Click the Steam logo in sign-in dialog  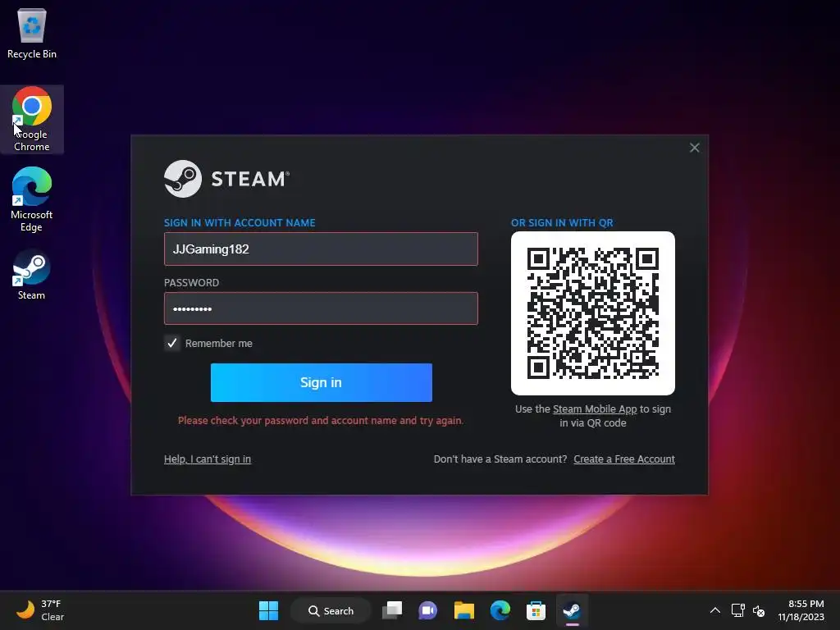[x=226, y=179]
